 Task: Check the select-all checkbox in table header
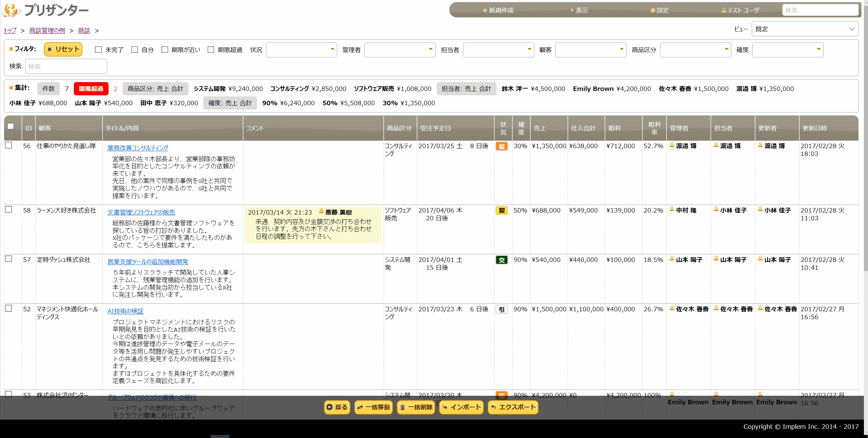pos(11,126)
